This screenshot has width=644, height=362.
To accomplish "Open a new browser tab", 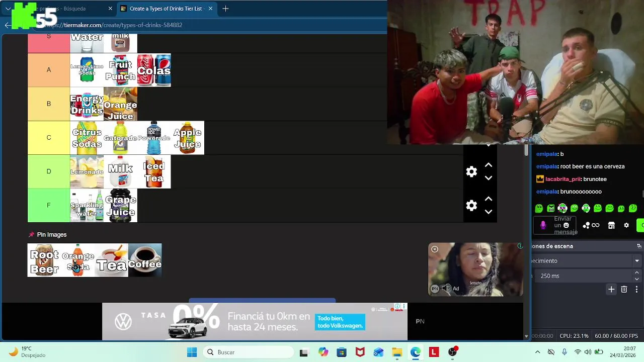I will coord(225,9).
